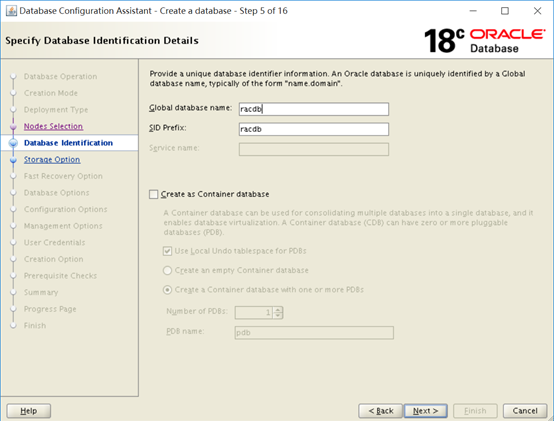Open the Help button
Screen dimensions: 554x421
pyautogui.click(x=29, y=411)
